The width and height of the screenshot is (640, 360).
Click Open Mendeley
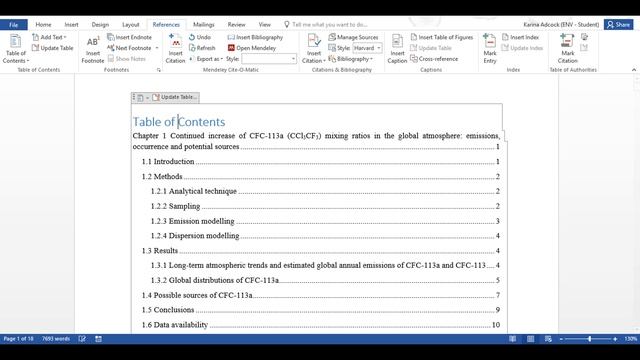252,48
